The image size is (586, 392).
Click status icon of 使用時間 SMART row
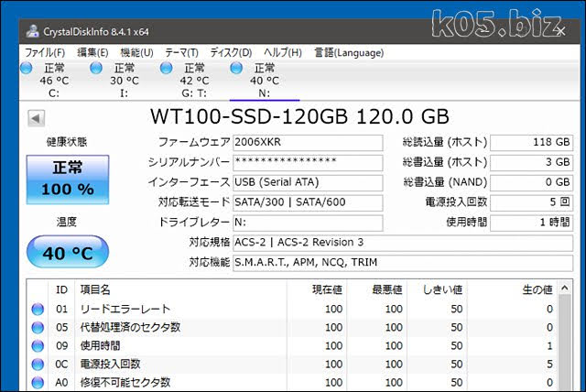[38, 345]
